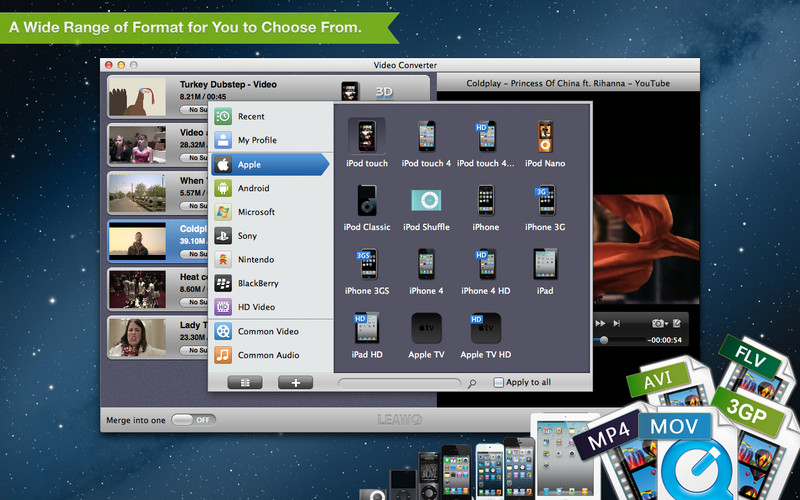Image resolution: width=800 pixels, height=500 pixels.
Task: Select the Coldplay video thumbnail
Action: click(137, 241)
